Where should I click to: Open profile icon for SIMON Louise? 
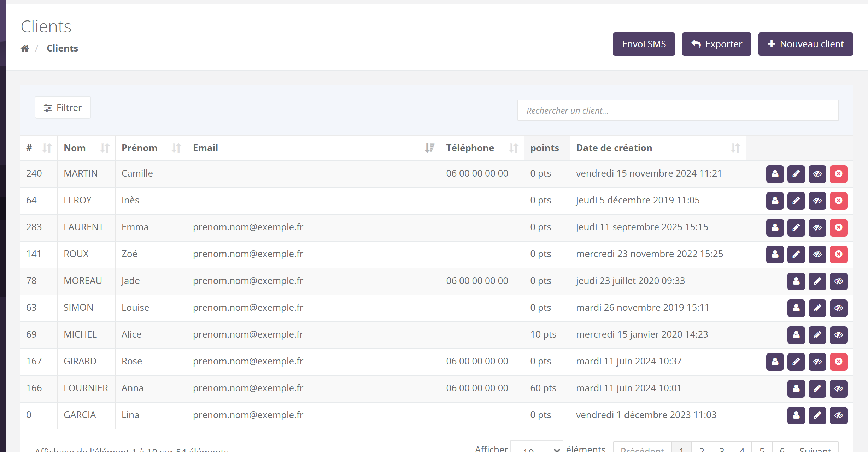796,308
